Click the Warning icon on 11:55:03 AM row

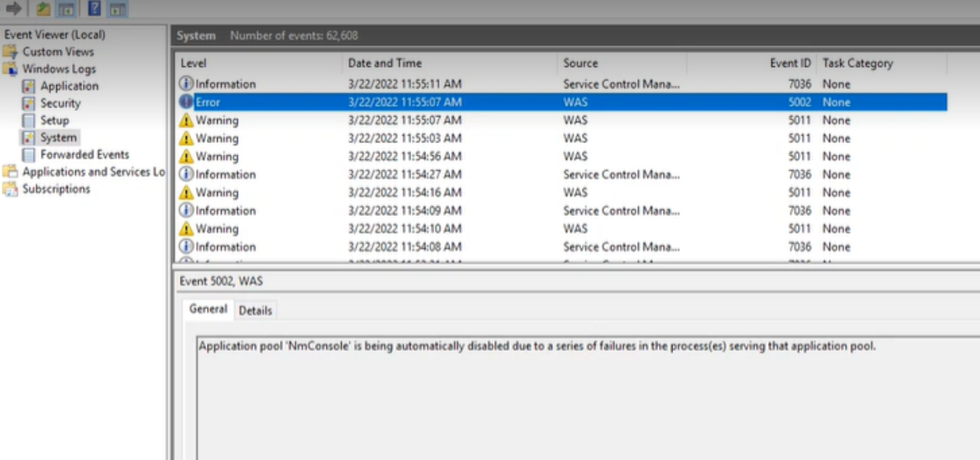pyautogui.click(x=186, y=138)
